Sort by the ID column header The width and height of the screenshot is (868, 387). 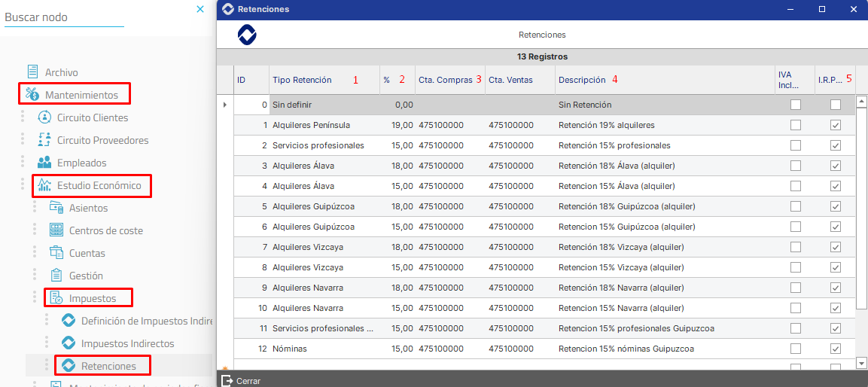tap(251, 80)
